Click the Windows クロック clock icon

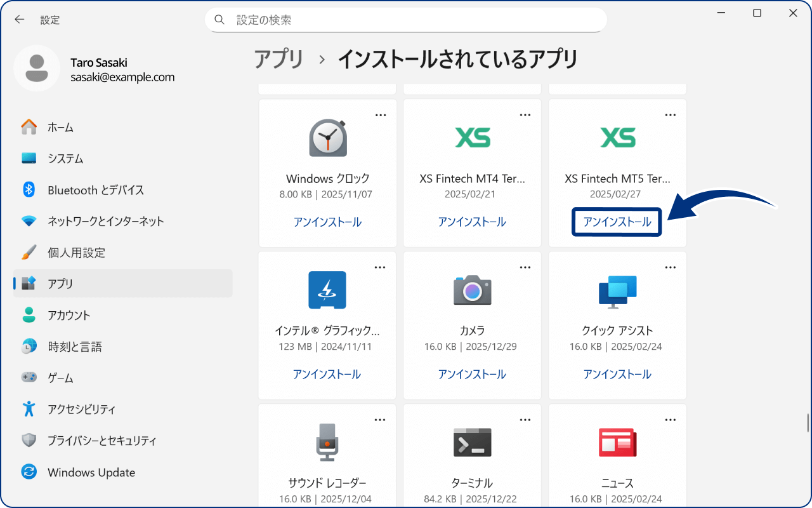click(327, 138)
